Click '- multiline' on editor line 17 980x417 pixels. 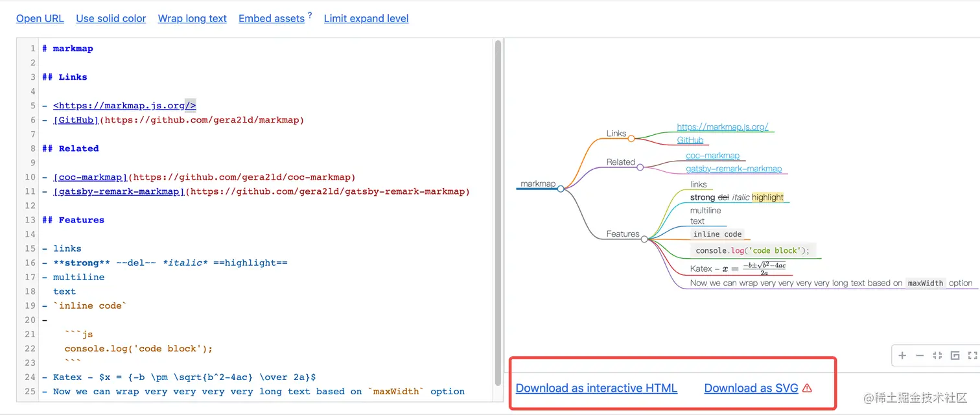tap(73, 276)
